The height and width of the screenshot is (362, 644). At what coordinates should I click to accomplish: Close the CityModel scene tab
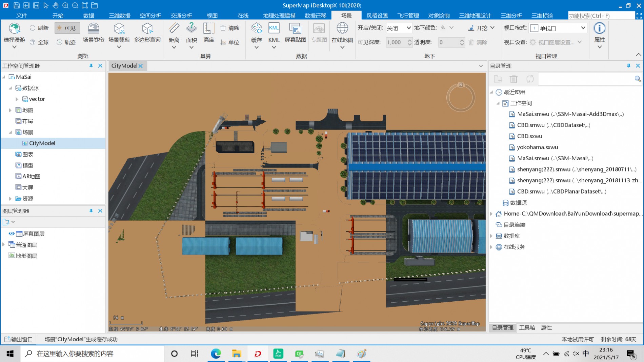[x=141, y=66]
